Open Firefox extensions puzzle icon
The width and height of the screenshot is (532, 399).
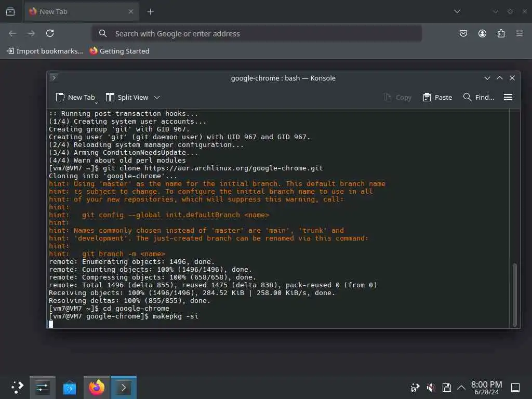tap(501, 33)
